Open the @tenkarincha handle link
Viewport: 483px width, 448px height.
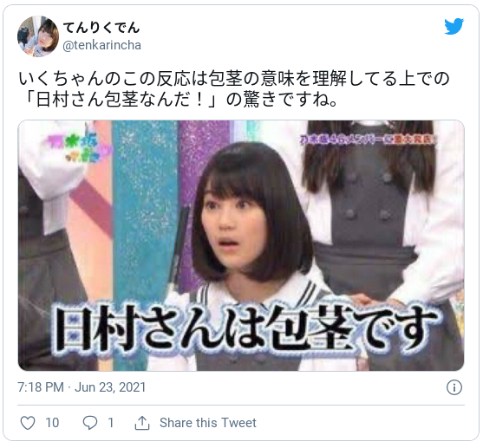click(102, 45)
